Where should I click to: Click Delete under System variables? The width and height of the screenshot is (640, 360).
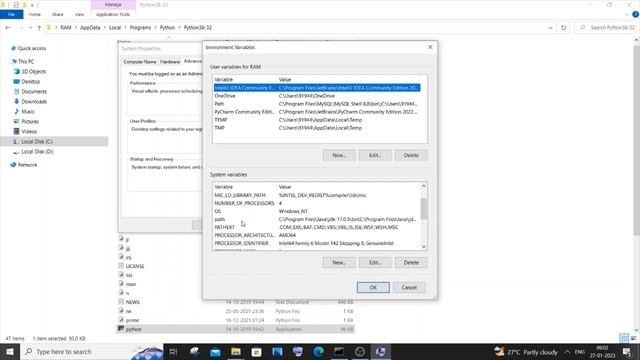pos(411,263)
